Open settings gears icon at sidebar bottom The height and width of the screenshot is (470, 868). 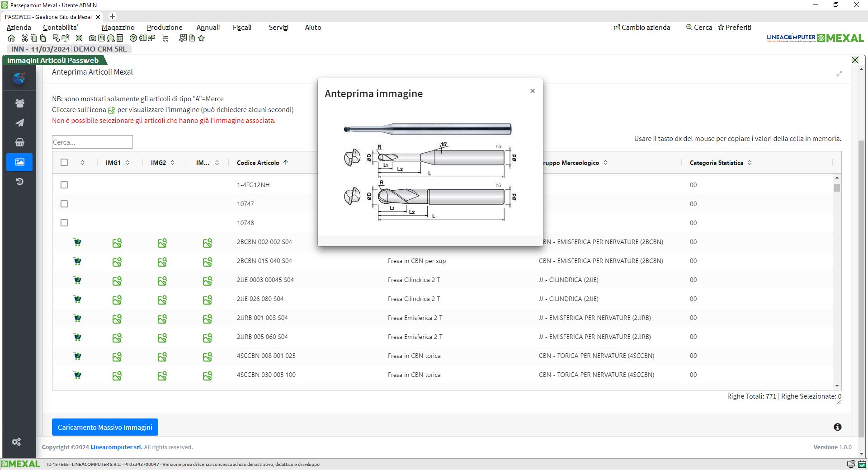pyautogui.click(x=17, y=442)
